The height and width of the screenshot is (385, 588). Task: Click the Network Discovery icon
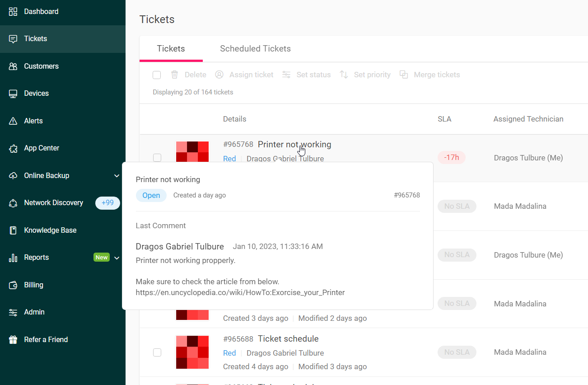tap(13, 203)
